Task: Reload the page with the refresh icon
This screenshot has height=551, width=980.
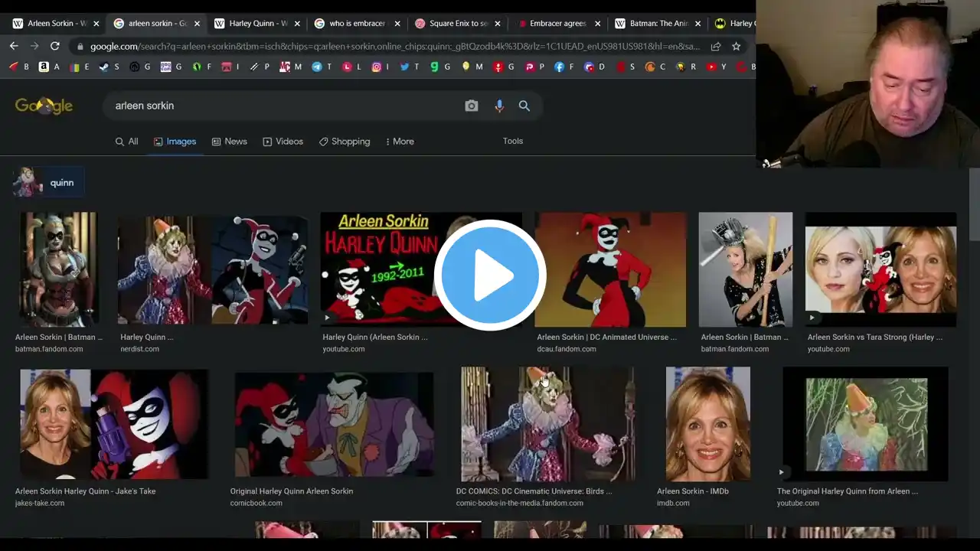Action: 55,46
